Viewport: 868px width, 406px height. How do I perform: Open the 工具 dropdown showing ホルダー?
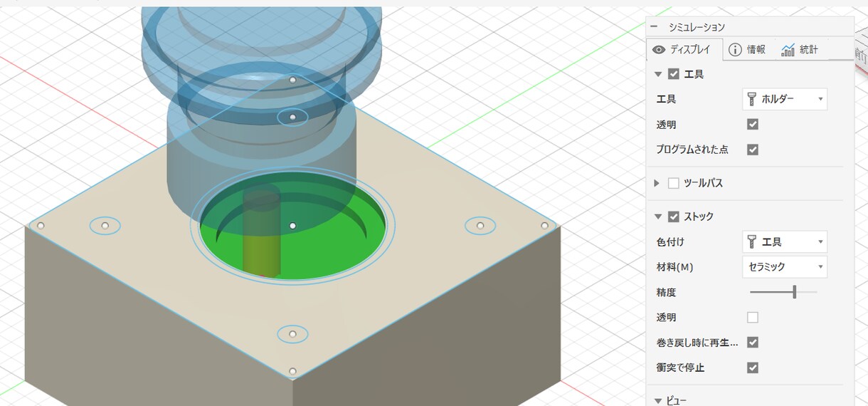[x=784, y=100]
